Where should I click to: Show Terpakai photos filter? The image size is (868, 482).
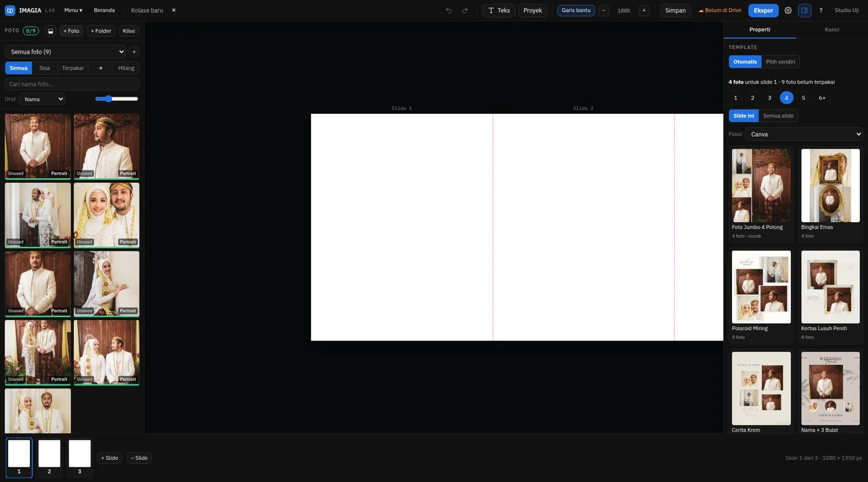point(73,68)
